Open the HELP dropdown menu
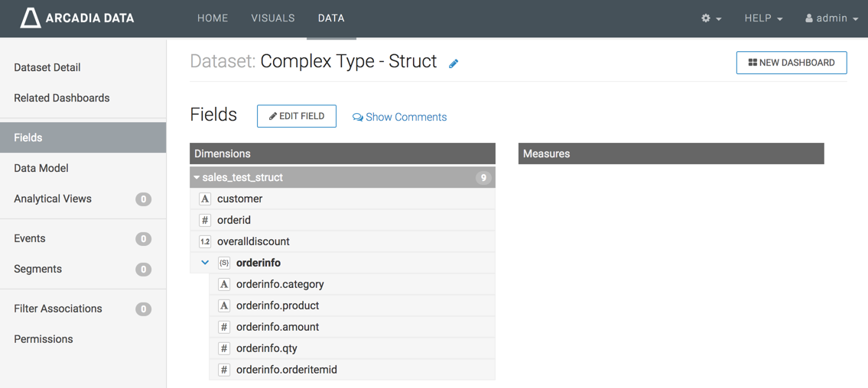 pos(763,18)
